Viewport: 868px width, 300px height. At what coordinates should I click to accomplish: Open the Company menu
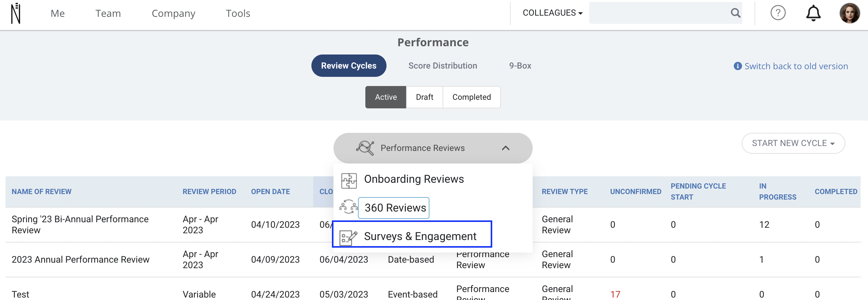coord(173,13)
